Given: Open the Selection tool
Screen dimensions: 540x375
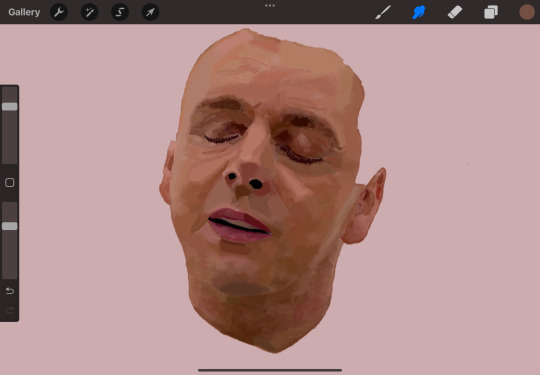Looking at the screenshot, I should pos(120,12).
